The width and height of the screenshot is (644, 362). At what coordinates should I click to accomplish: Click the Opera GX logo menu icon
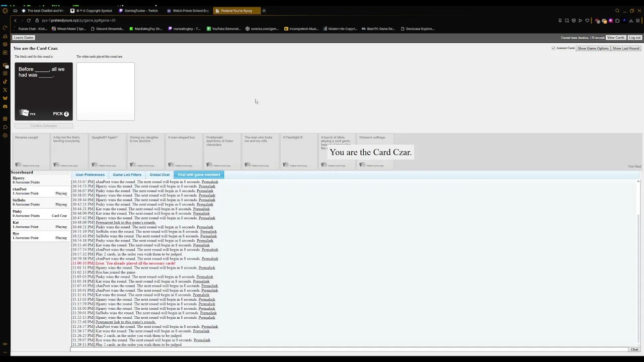[x=5, y=11]
